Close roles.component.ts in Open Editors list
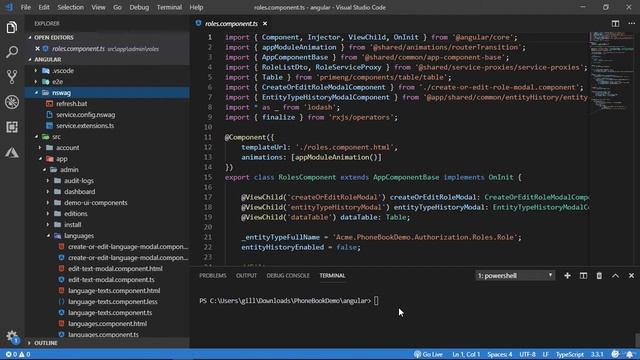This screenshot has height=360, width=640. coord(37,49)
